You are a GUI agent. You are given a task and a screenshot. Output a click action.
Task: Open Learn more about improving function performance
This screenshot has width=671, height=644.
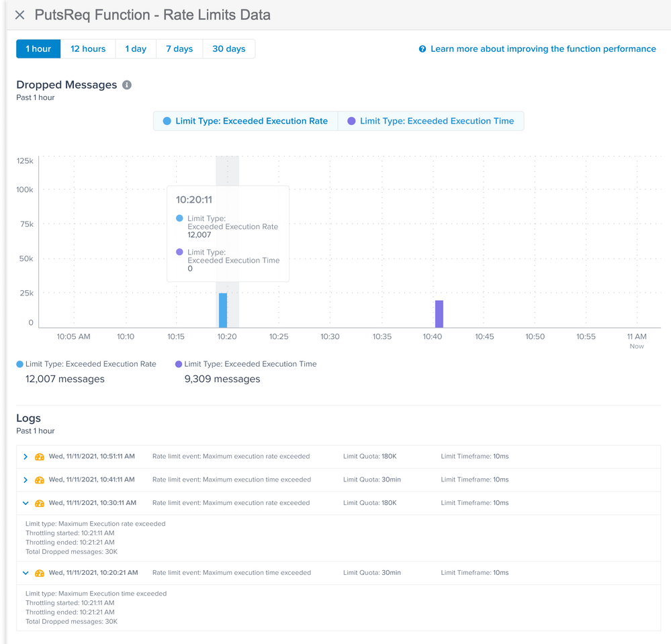(543, 49)
